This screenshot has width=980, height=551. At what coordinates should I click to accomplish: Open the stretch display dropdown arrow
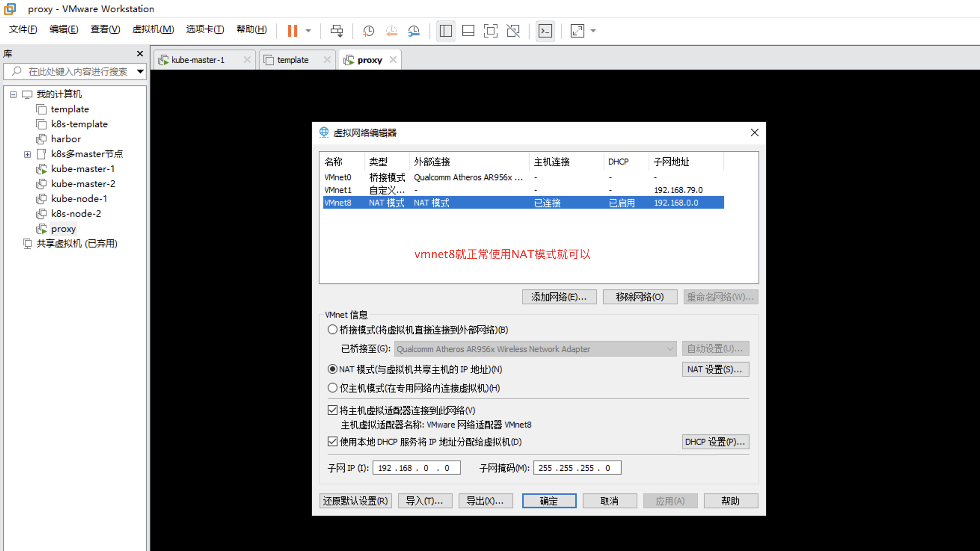pos(593,31)
